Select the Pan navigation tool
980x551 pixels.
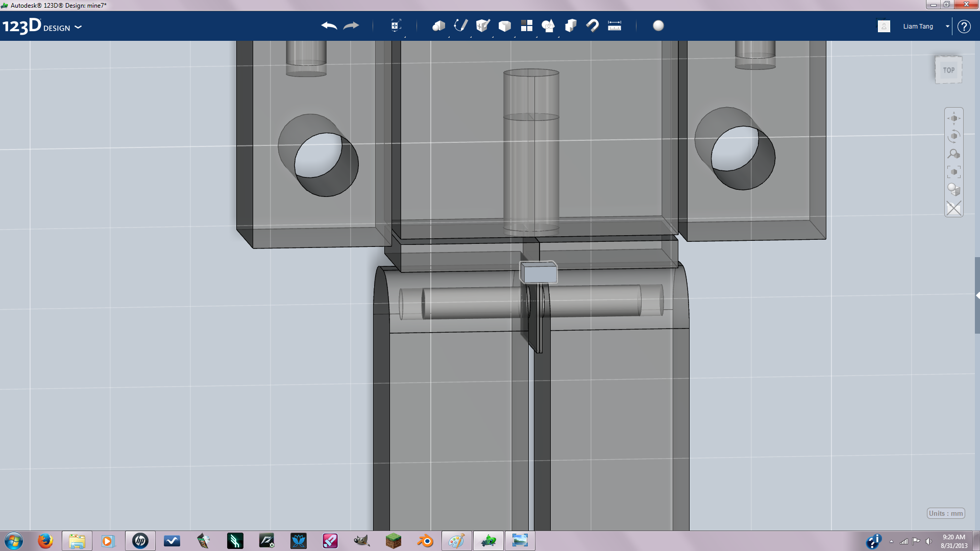click(954, 118)
